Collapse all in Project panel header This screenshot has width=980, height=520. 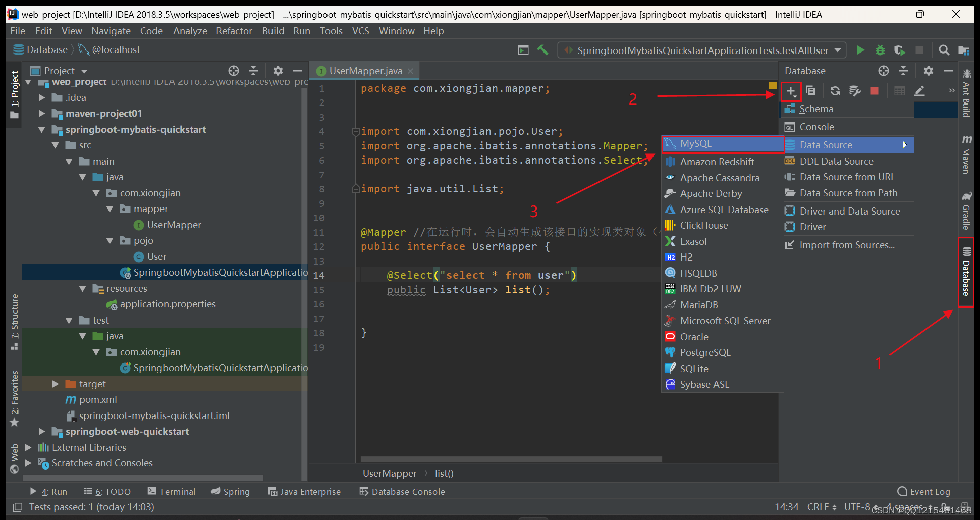(253, 71)
